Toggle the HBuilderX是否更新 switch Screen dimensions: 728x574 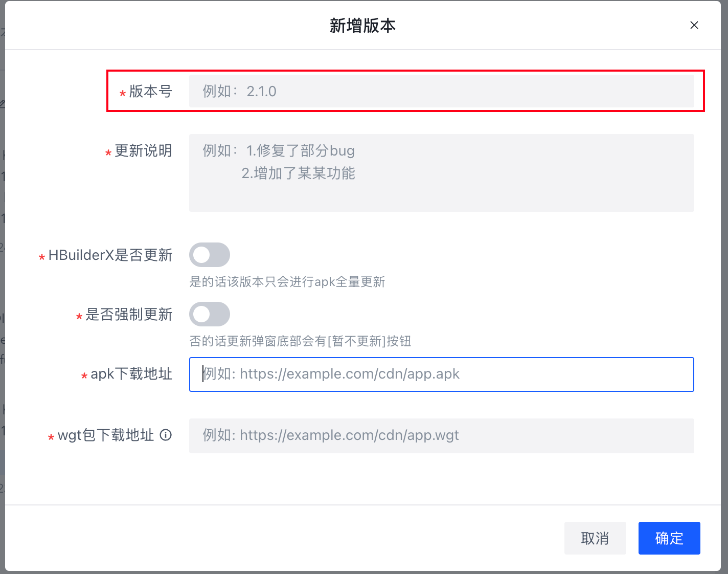(x=210, y=255)
